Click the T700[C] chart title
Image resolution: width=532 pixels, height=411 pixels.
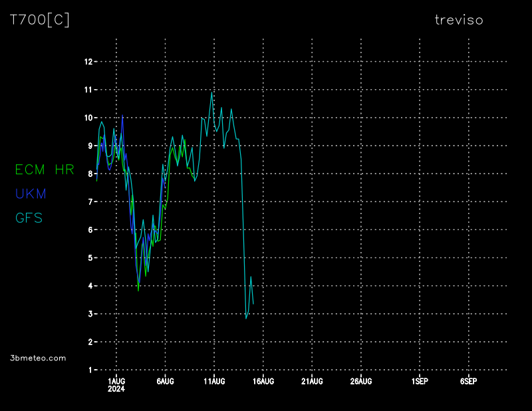point(39,20)
